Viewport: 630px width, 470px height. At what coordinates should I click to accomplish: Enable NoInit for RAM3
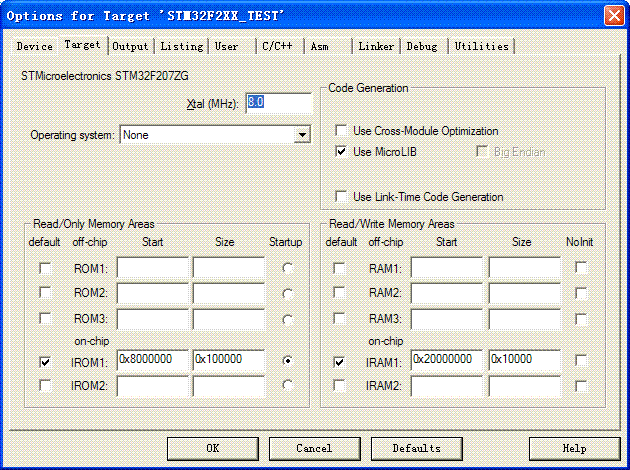tap(581, 319)
